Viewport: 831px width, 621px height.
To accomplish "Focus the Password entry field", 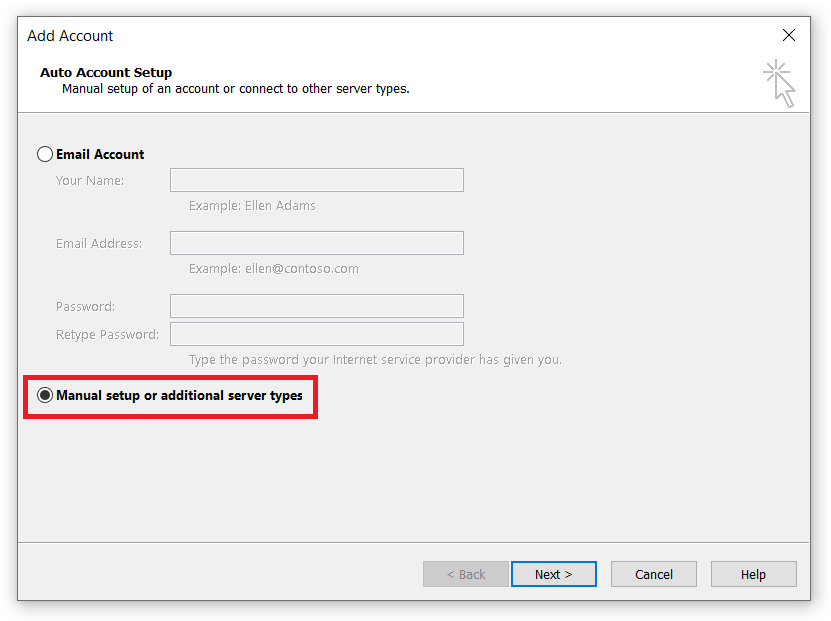I will pyautogui.click(x=316, y=306).
